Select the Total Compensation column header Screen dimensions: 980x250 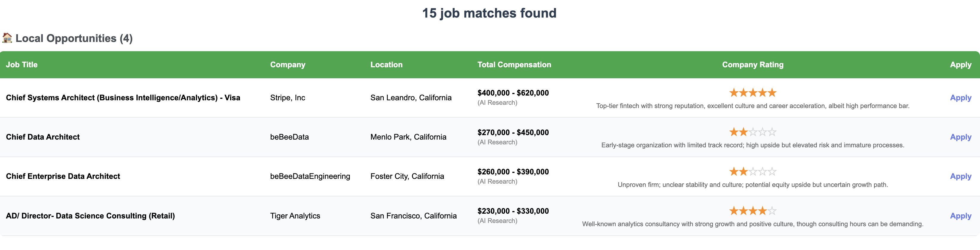tap(514, 65)
